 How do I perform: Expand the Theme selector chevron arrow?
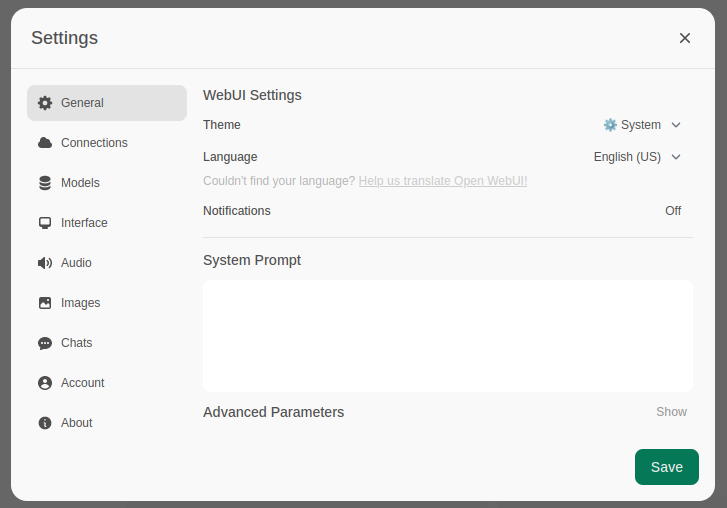pyautogui.click(x=676, y=125)
